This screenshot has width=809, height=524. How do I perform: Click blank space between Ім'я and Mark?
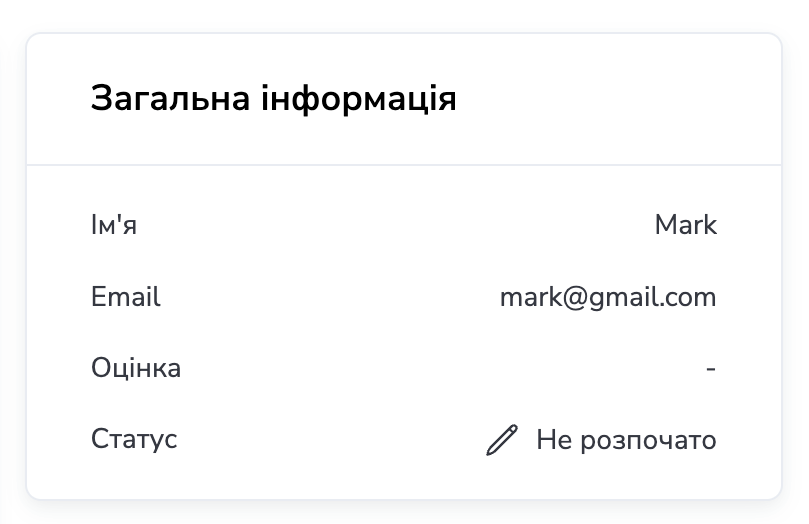[400, 225]
